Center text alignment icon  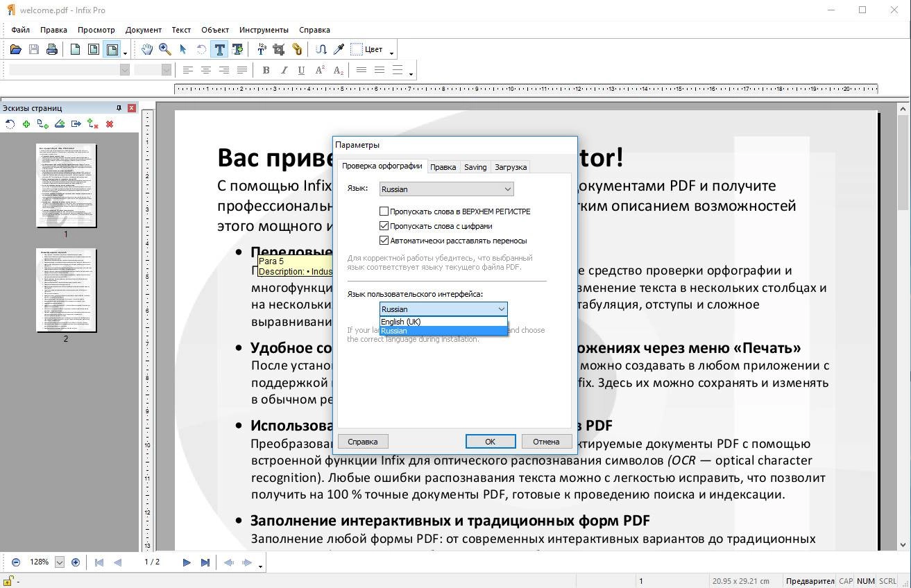point(206,70)
